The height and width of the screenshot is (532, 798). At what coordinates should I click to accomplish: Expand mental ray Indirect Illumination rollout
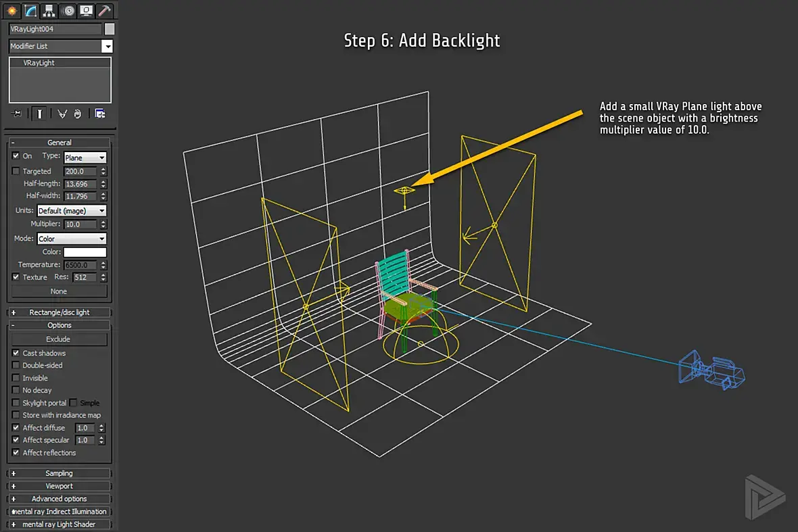(x=60, y=511)
